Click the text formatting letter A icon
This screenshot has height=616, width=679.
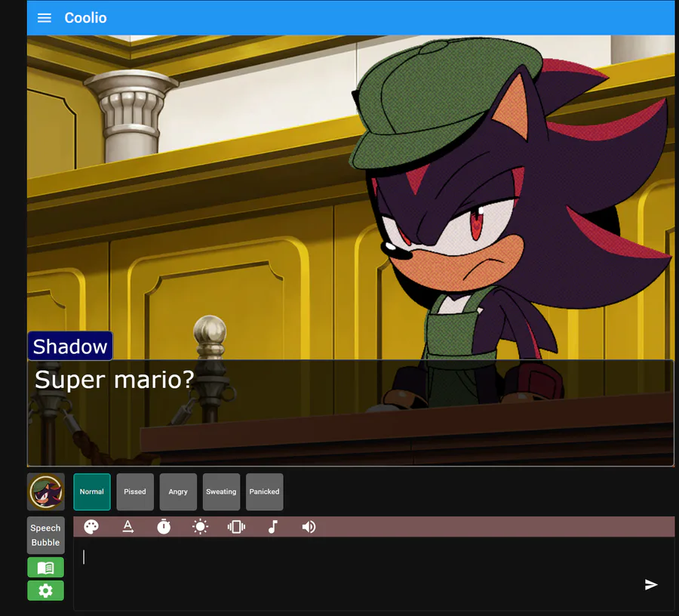coord(128,527)
